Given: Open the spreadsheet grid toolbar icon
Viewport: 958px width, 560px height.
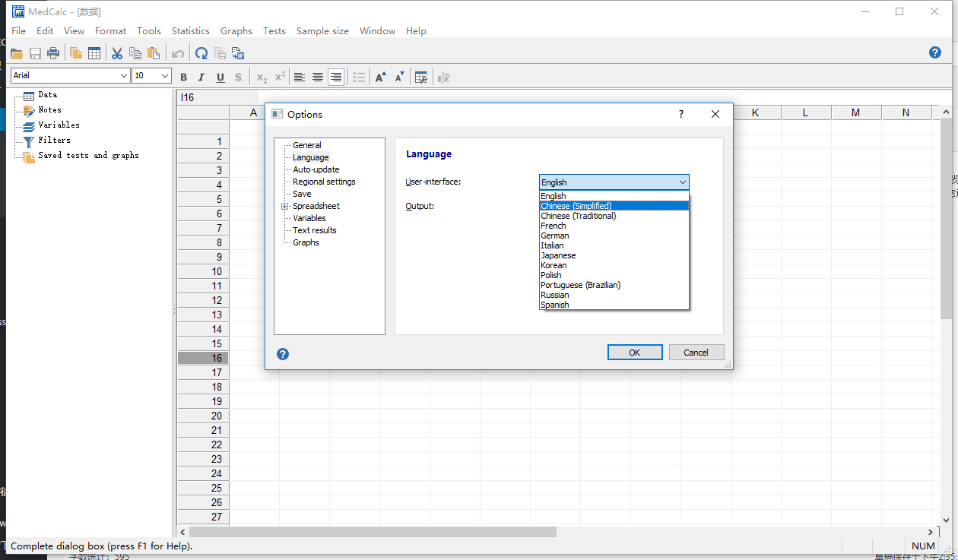Looking at the screenshot, I should 94,53.
